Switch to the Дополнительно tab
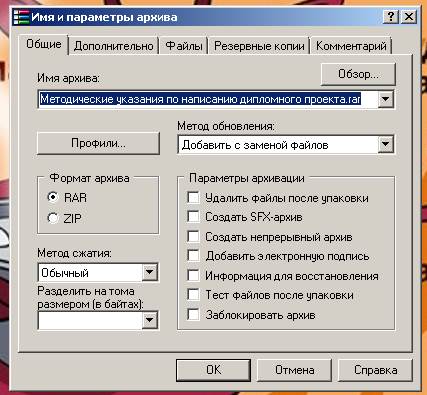 [x=114, y=46]
